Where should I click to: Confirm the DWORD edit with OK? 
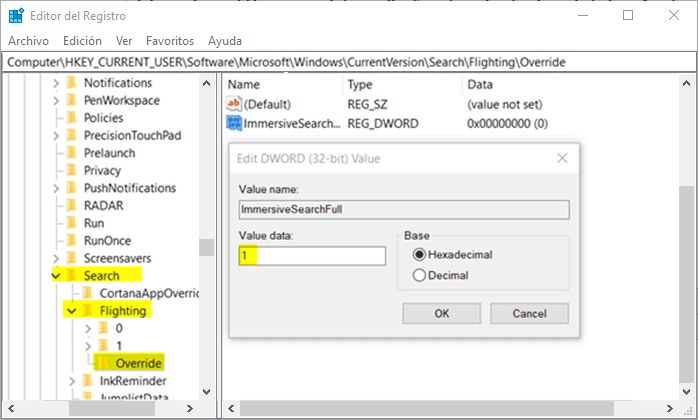point(442,314)
